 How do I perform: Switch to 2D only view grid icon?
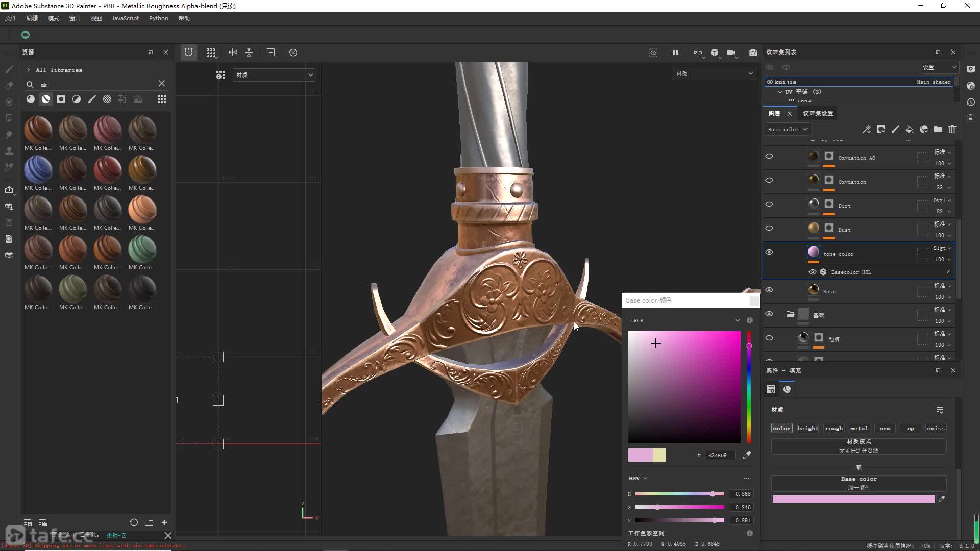[211, 53]
